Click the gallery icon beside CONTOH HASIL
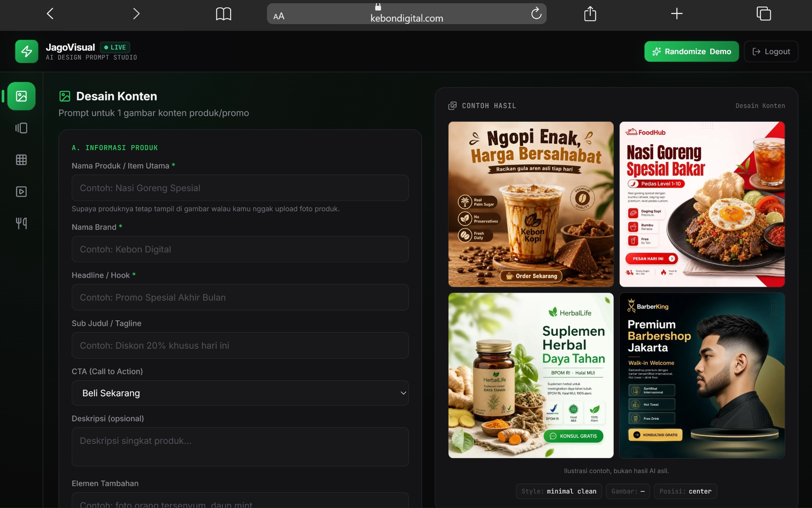 tap(452, 106)
